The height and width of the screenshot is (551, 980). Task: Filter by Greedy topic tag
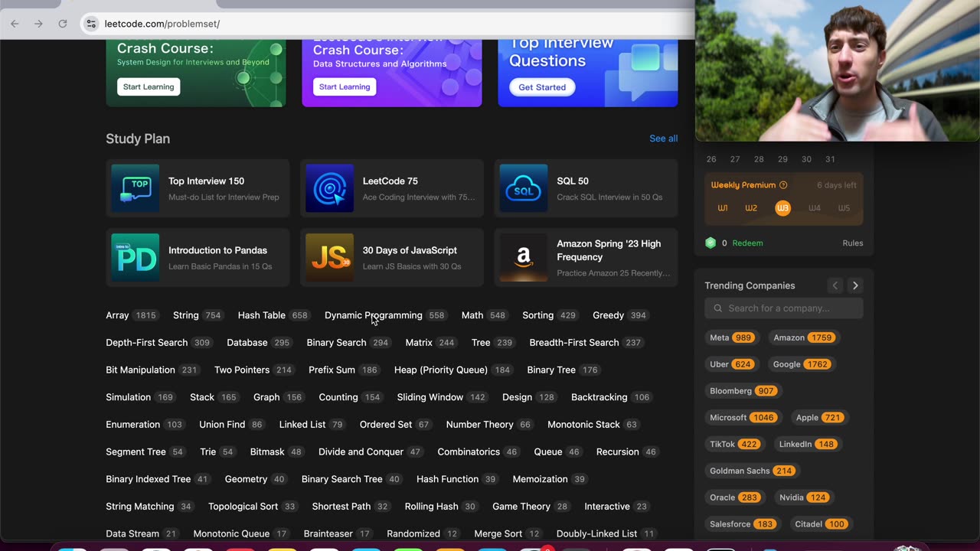[620, 315]
